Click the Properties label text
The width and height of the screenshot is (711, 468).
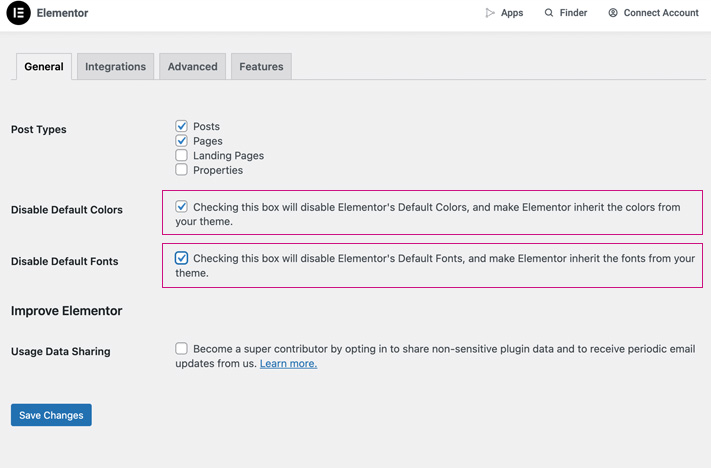coord(218,170)
